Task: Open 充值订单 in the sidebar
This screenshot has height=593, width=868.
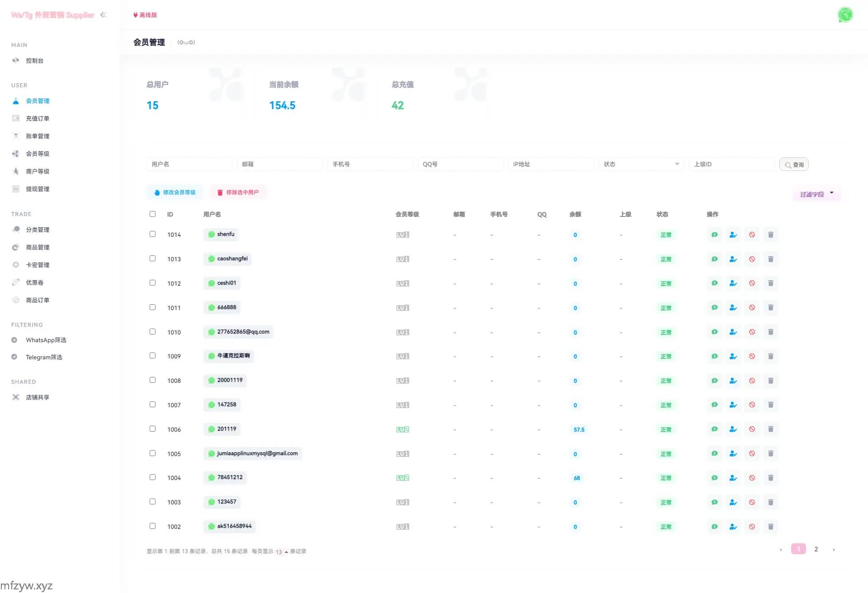Action: 38,118
